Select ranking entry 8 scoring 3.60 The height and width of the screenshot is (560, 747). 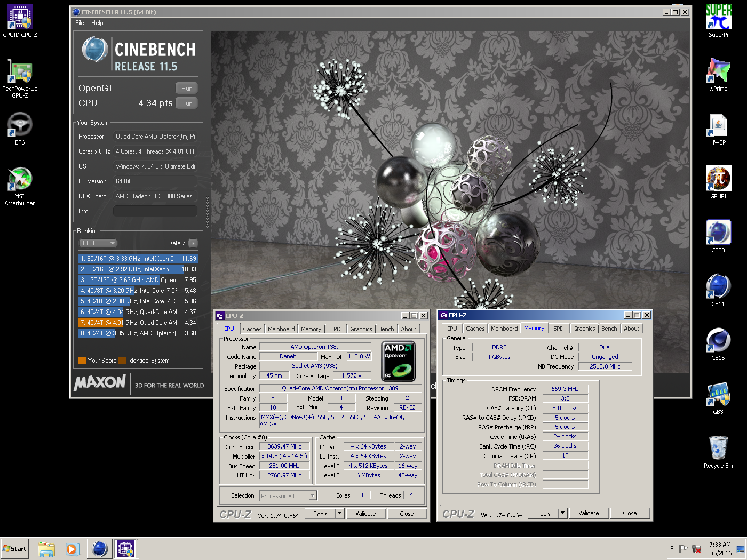pyautogui.click(x=138, y=333)
